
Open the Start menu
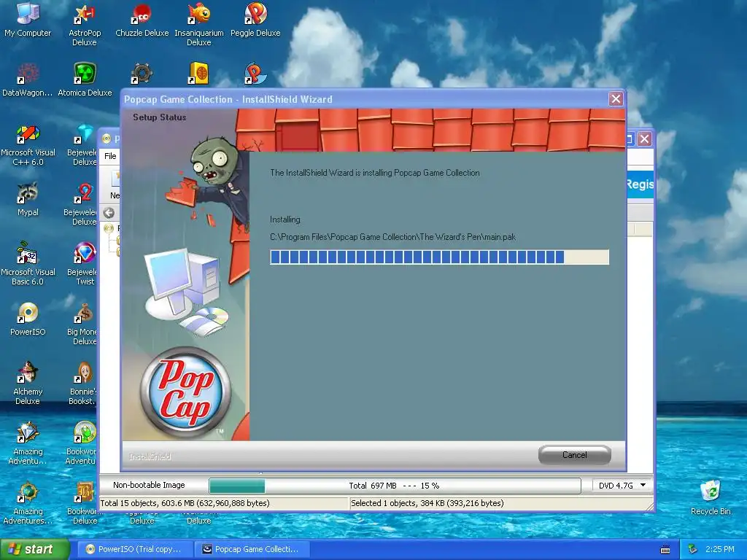pos(35,550)
